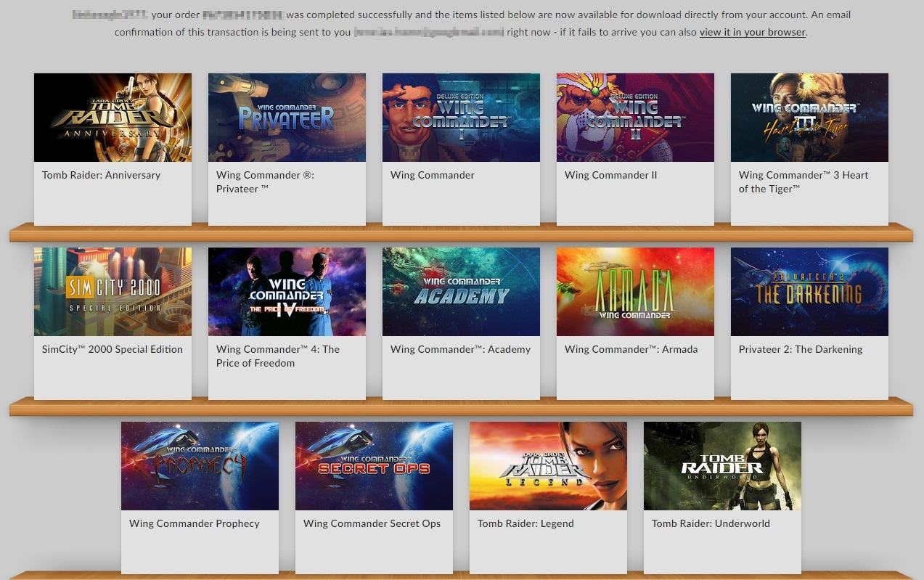Open the Tomb Raider: Anniversary cover image
The height and width of the screenshot is (580, 924).
(x=113, y=118)
